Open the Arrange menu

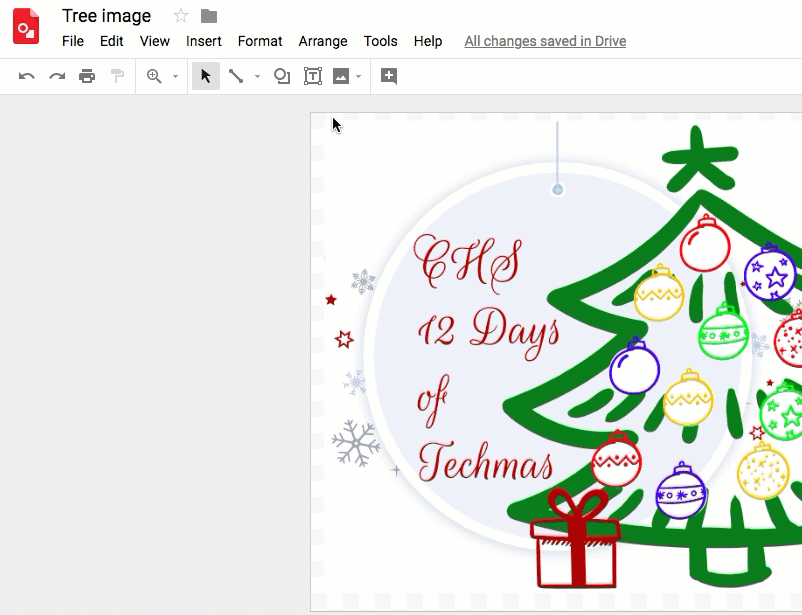click(x=323, y=41)
